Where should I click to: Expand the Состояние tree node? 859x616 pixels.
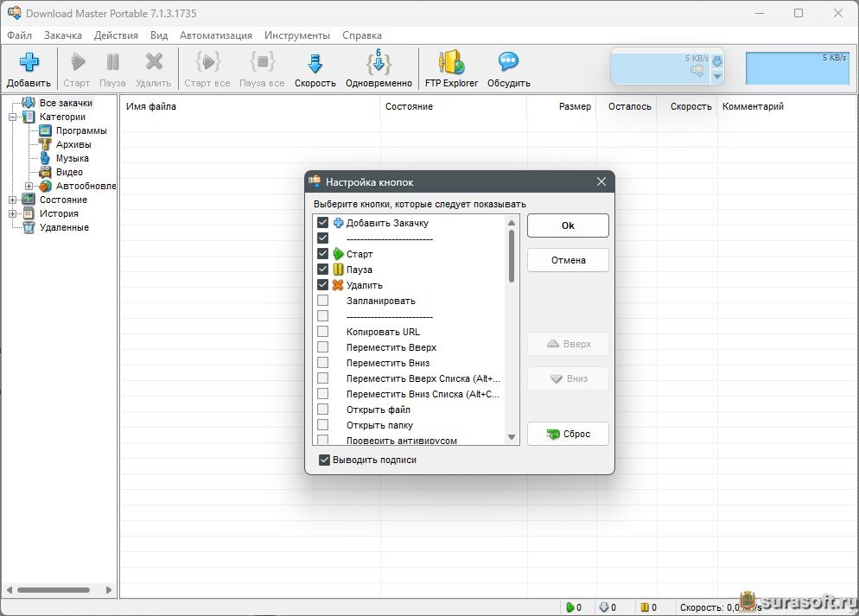pyautogui.click(x=13, y=200)
